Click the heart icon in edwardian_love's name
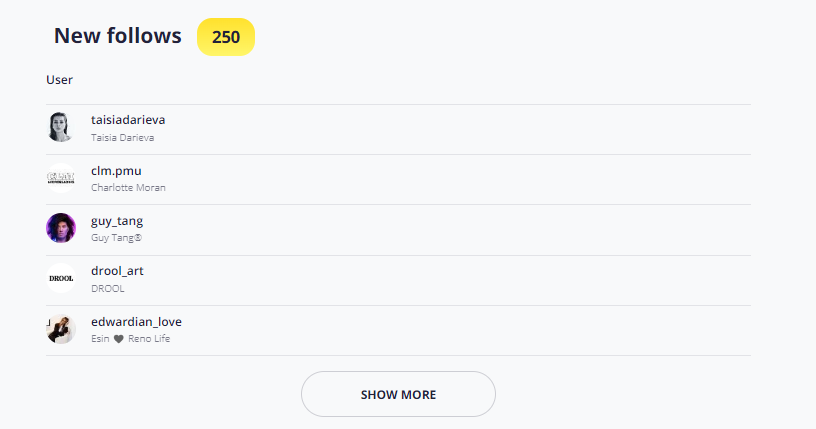 tap(119, 339)
